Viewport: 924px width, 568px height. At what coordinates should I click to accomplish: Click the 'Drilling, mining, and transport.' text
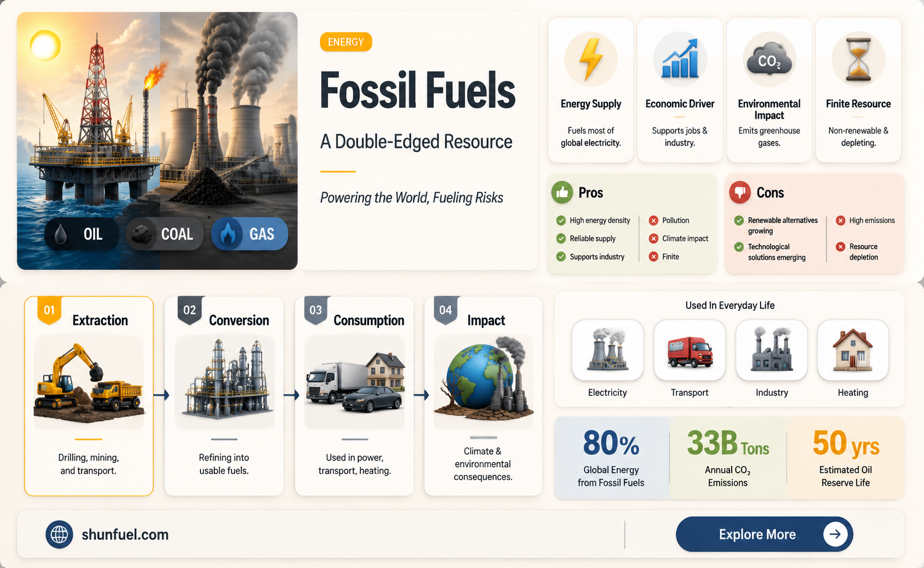tap(88, 464)
